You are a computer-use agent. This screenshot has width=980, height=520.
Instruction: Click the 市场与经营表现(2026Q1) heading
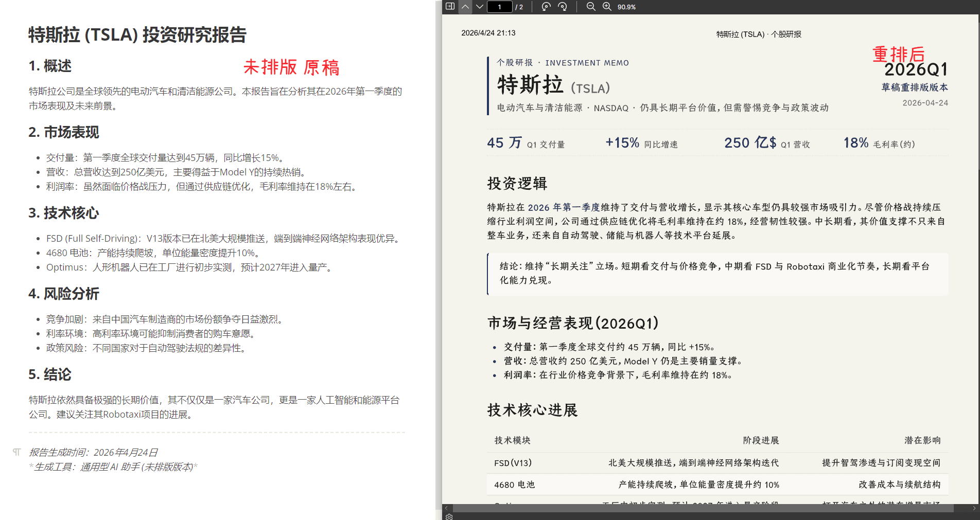pos(573,323)
